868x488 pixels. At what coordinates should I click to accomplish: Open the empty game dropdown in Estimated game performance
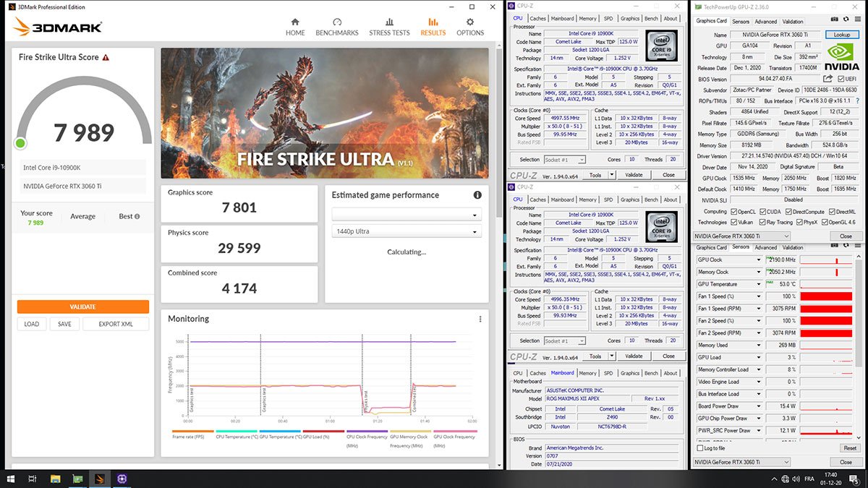point(407,215)
